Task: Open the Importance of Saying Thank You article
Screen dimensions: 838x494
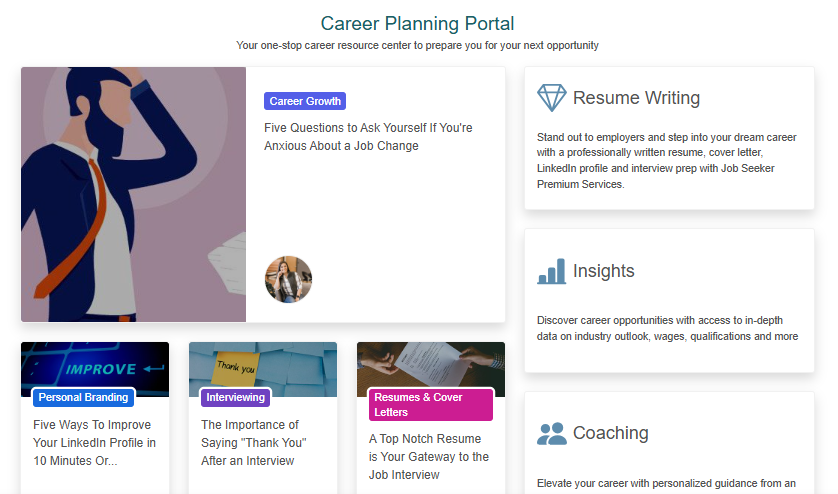Action: coord(252,443)
